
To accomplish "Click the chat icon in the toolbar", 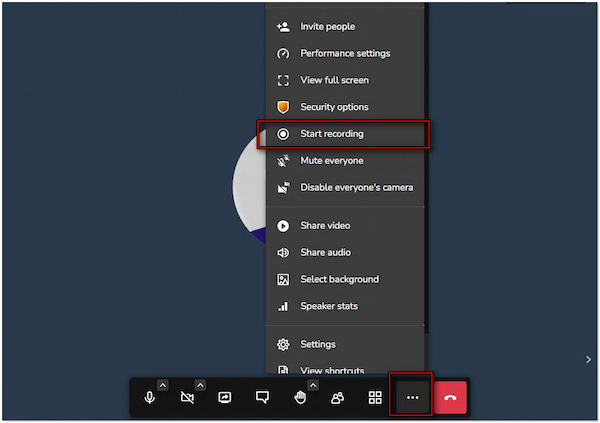I will (262, 397).
